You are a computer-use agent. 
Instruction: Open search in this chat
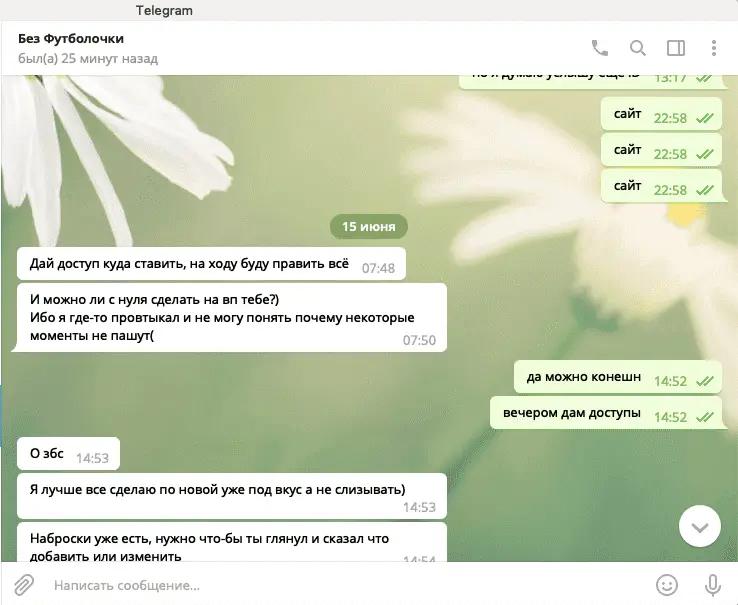[637, 48]
